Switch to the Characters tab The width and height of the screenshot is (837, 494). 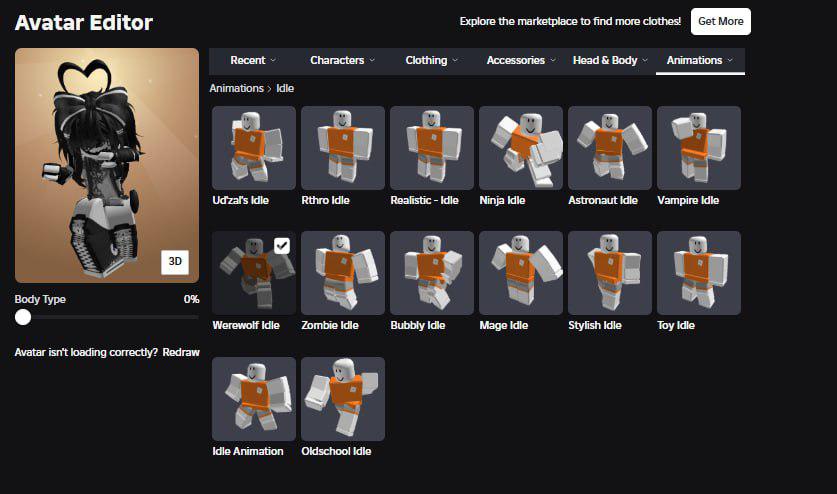click(x=343, y=61)
